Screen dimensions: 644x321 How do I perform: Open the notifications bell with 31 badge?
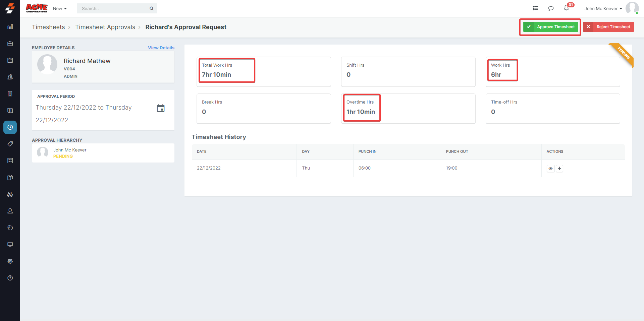pyautogui.click(x=567, y=8)
